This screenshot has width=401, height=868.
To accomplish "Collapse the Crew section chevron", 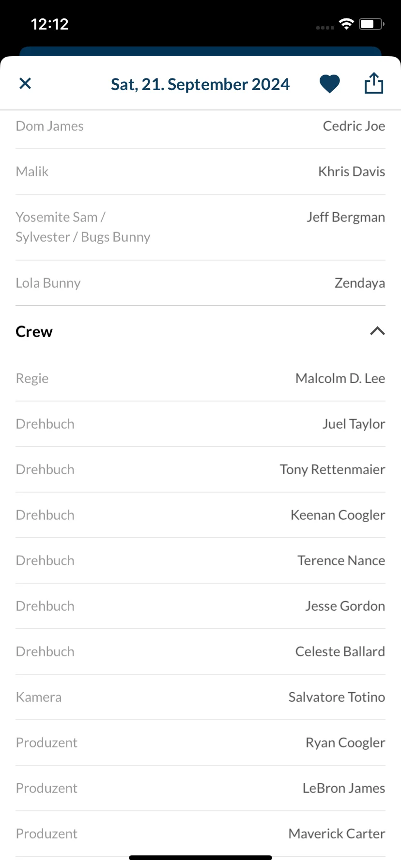I will click(377, 331).
